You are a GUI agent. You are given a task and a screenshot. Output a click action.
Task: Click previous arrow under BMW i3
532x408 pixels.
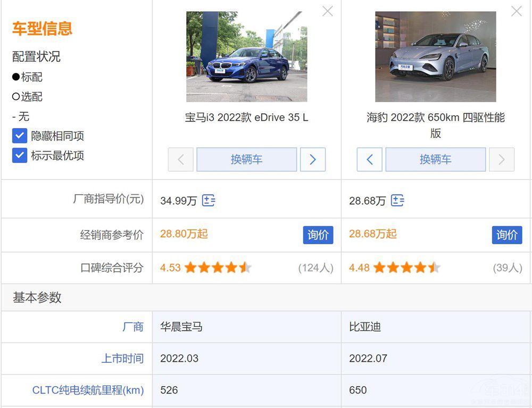point(181,160)
